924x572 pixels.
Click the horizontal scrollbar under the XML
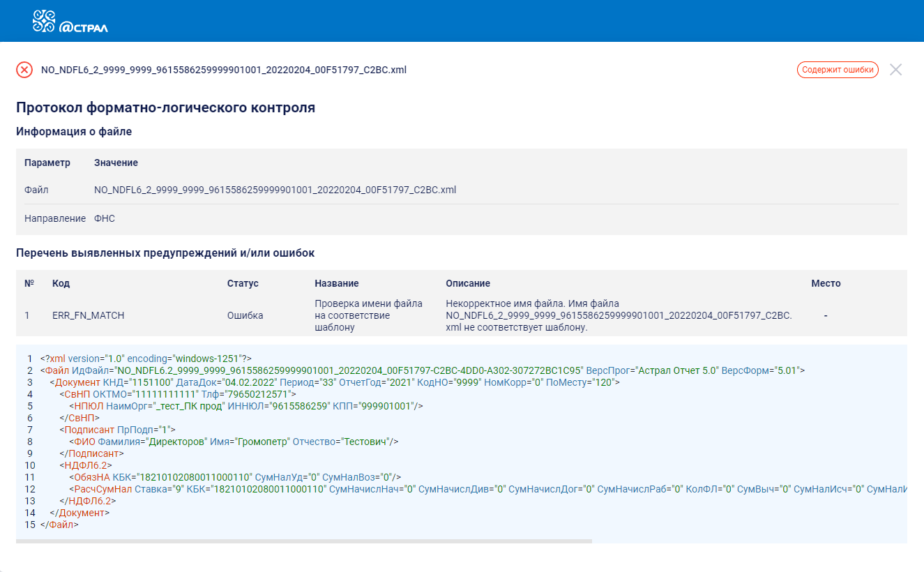pyautogui.click(x=303, y=541)
